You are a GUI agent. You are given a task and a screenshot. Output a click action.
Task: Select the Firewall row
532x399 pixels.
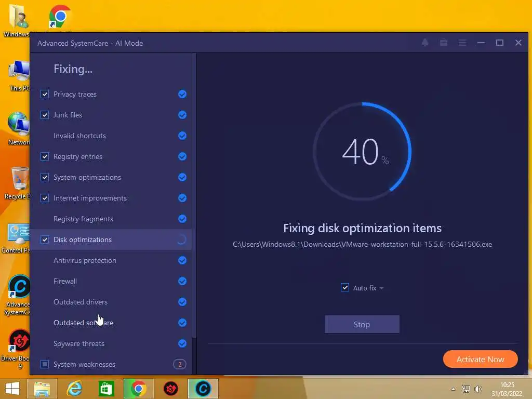[111, 281]
